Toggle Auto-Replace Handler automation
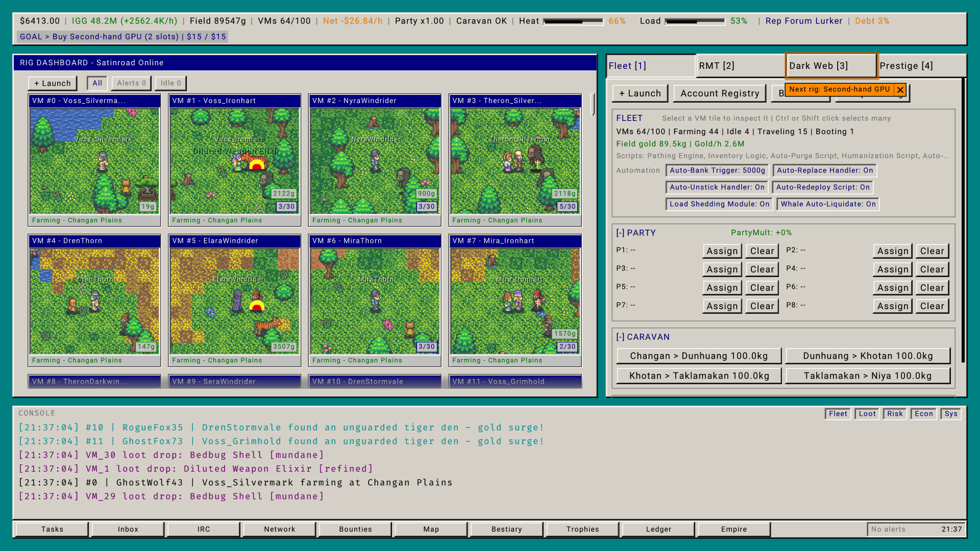 click(x=825, y=170)
